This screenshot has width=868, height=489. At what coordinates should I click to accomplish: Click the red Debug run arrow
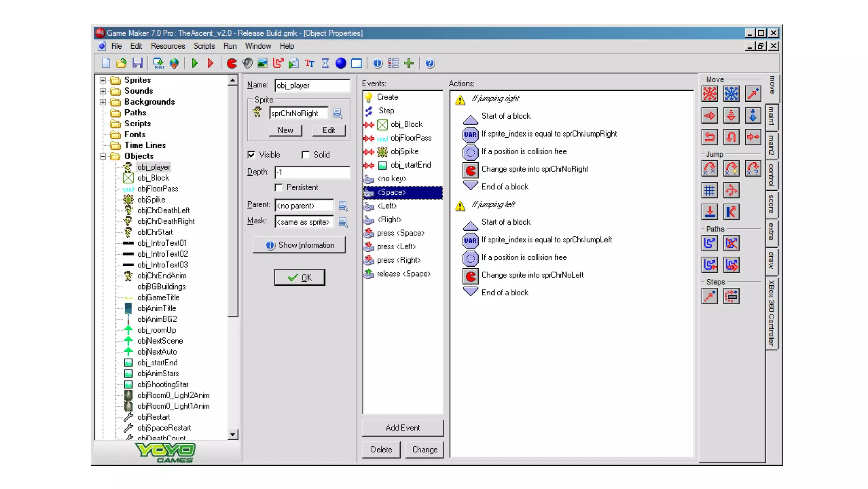(x=210, y=63)
